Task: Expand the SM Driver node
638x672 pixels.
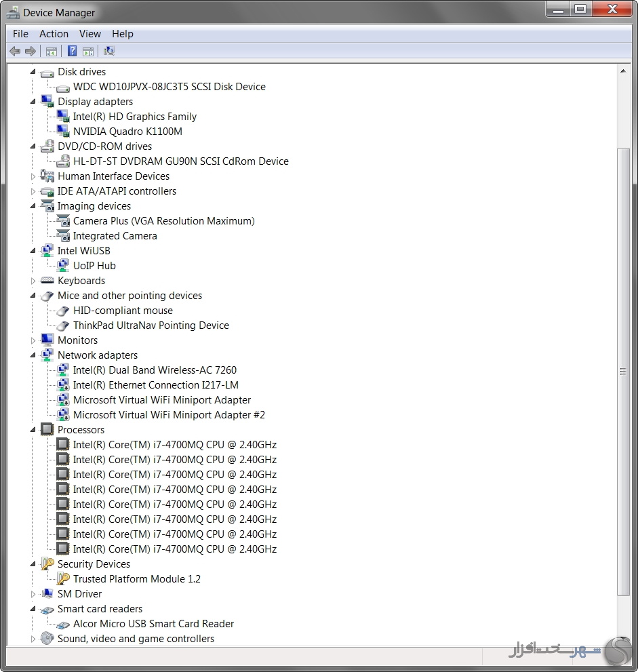Action: click(x=33, y=594)
